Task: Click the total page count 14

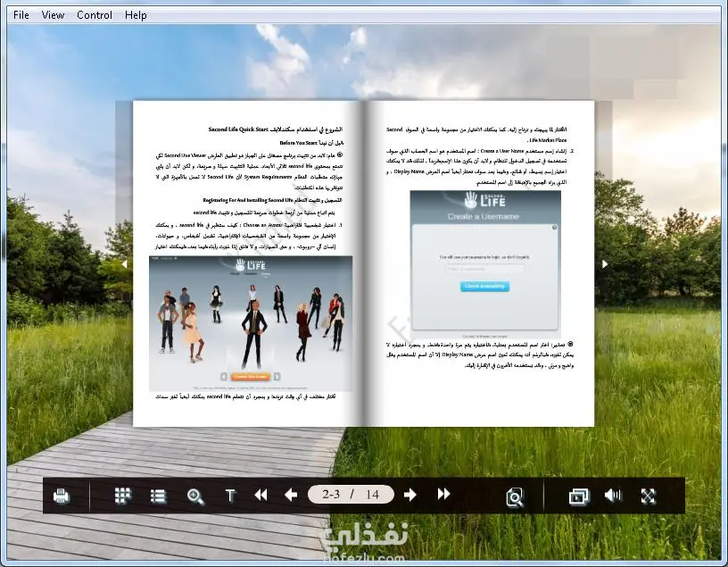Action: point(372,494)
